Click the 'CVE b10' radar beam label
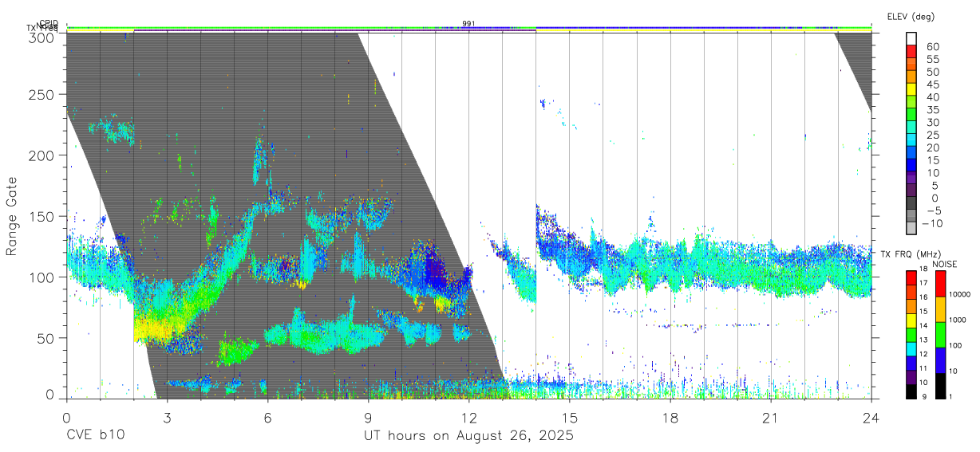Image resolution: width=980 pixels, height=452 pixels. [x=95, y=435]
